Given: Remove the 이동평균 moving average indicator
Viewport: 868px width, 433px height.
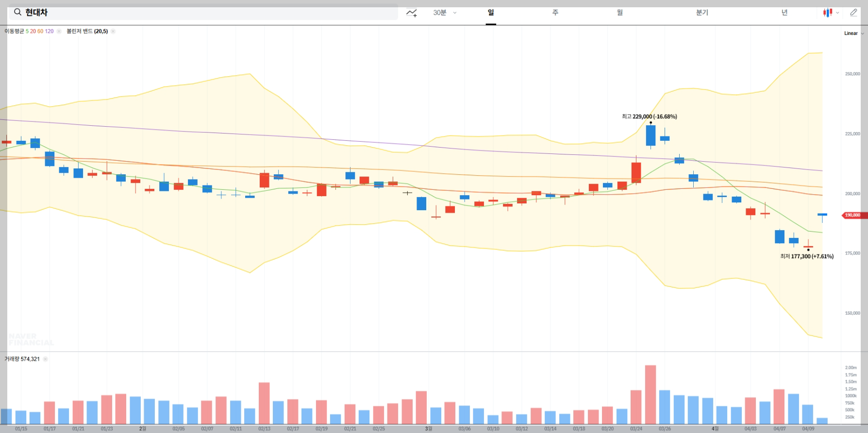Looking at the screenshot, I should [59, 31].
